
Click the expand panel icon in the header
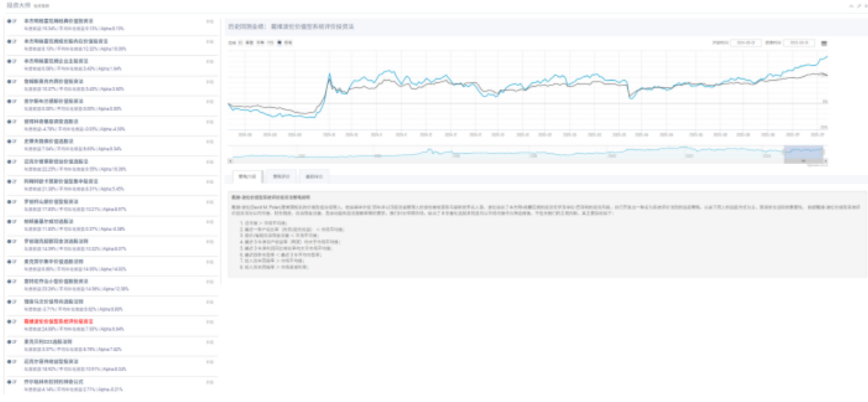(858, 5)
